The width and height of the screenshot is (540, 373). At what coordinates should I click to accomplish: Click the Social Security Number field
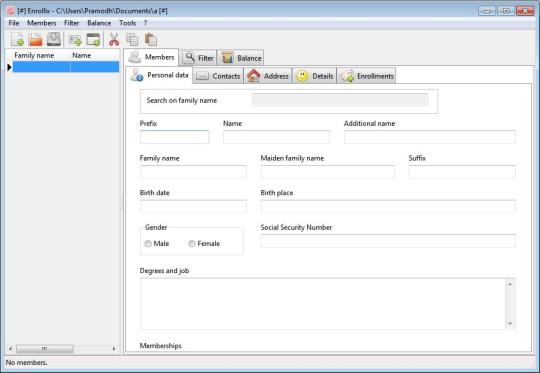388,241
